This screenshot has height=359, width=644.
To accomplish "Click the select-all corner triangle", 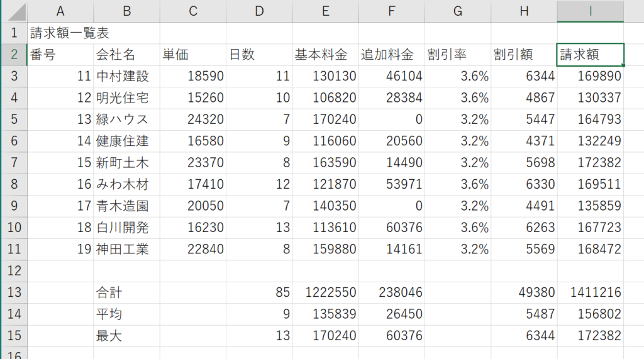I will tap(16, 11).
